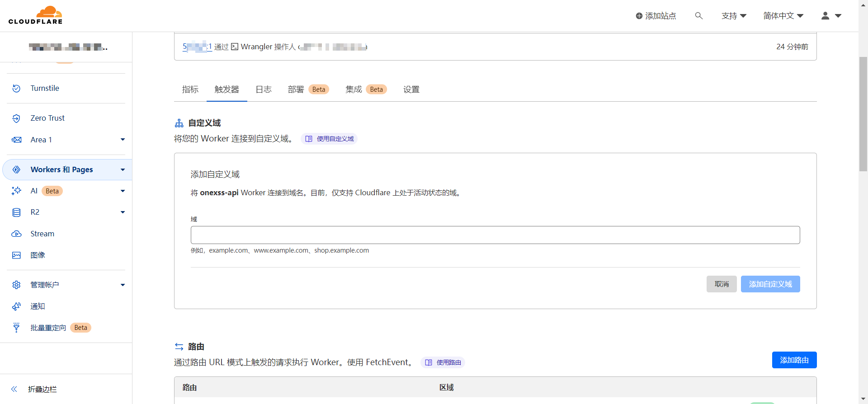The width and height of the screenshot is (868, 404).
Task: Click the 通知 megaphone icon
Action: pyautogui.click(x=16, y=306)
